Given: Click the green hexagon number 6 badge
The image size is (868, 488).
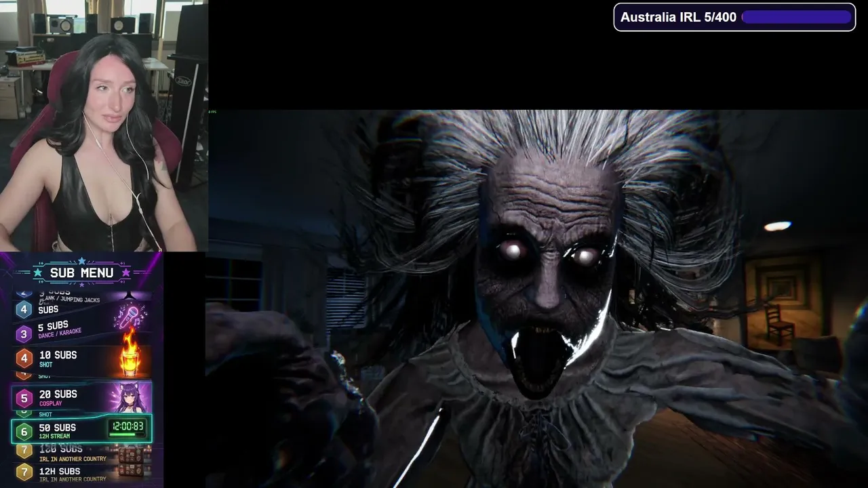Looking at the screenshot, I should [x=24, y=431].
